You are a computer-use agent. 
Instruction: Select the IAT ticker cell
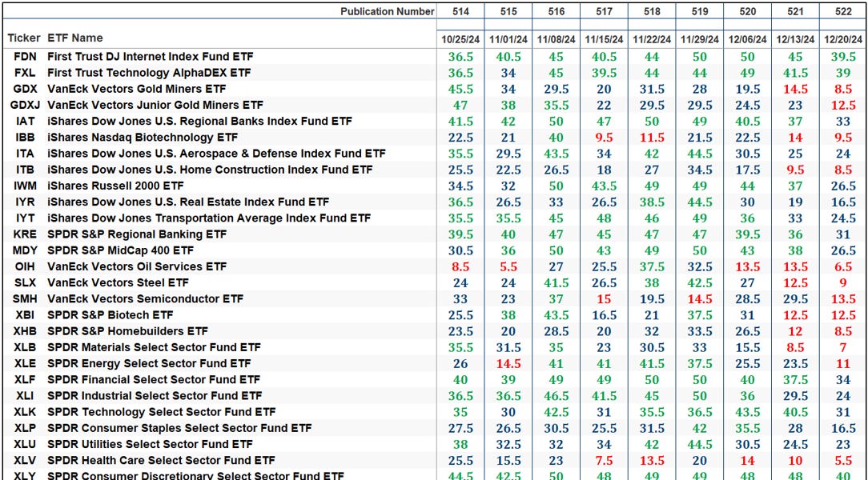[26, 121]
